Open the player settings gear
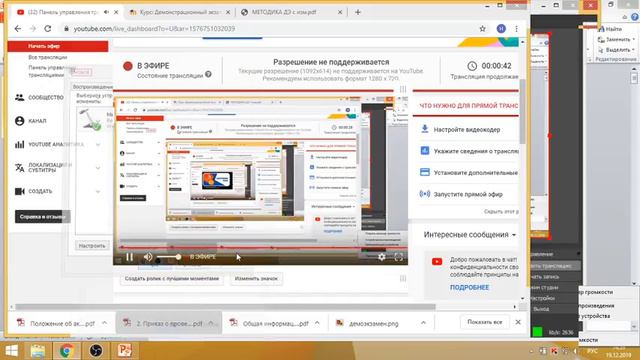Screen dimensions: 640x360 pyautogui.click(x=381, y=257)
